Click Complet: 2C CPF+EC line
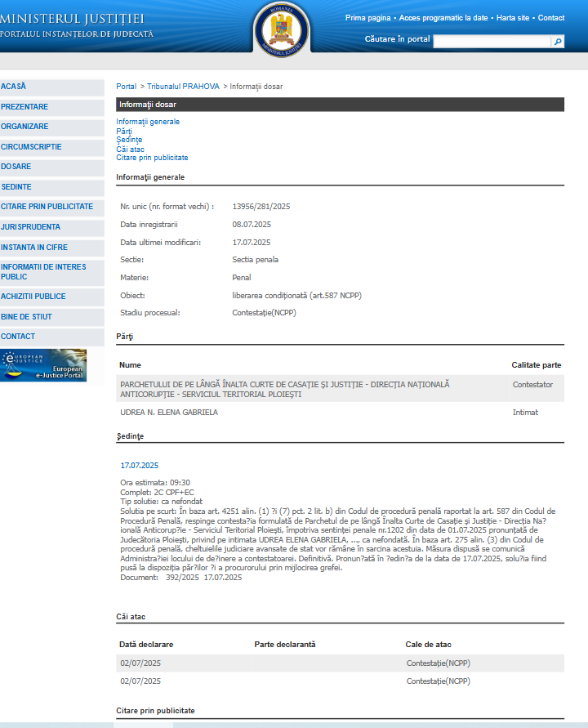Viewport: 588px width, 728px height. (x=157, y=493)
